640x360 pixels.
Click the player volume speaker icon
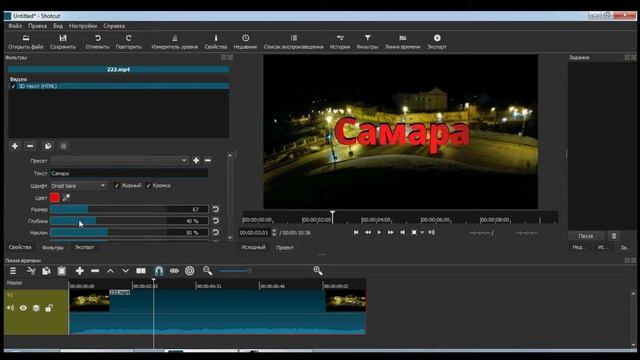pyautogui.click(x=432, y=232)
